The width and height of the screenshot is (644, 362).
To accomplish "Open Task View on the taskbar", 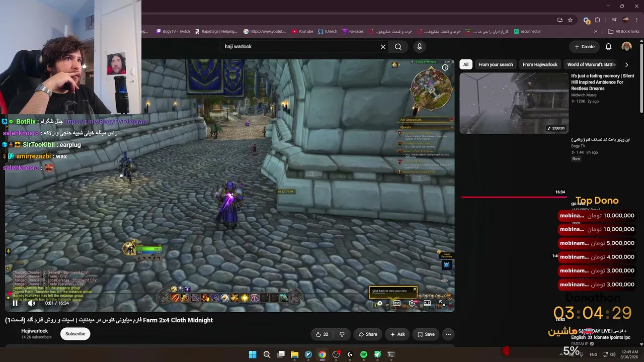I will (281, 354).
